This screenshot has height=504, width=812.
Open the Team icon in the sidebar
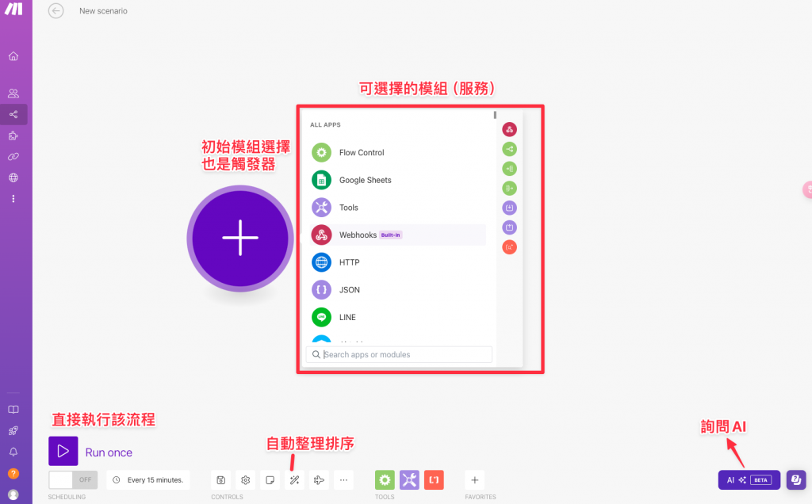tap(13, 94)
